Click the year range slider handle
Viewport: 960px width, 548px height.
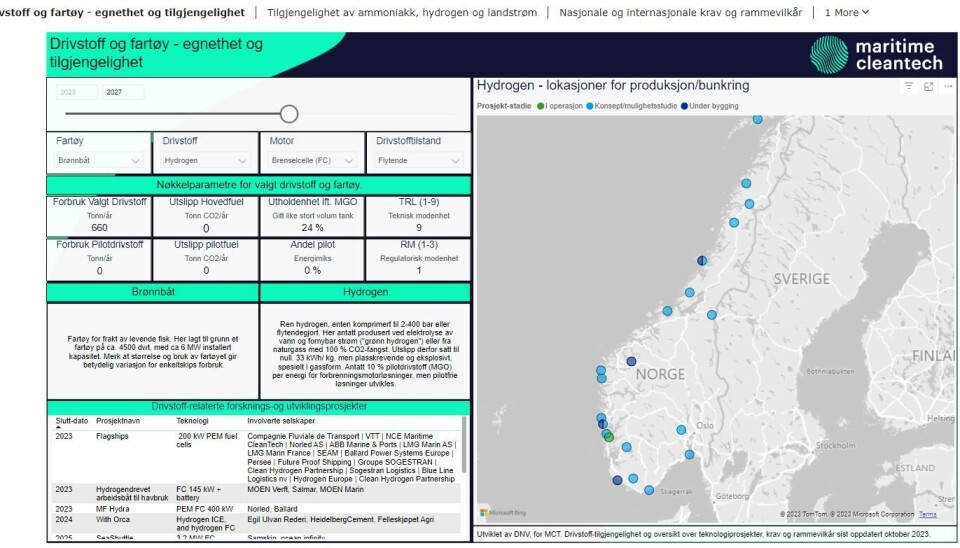[x=289, y=113]
